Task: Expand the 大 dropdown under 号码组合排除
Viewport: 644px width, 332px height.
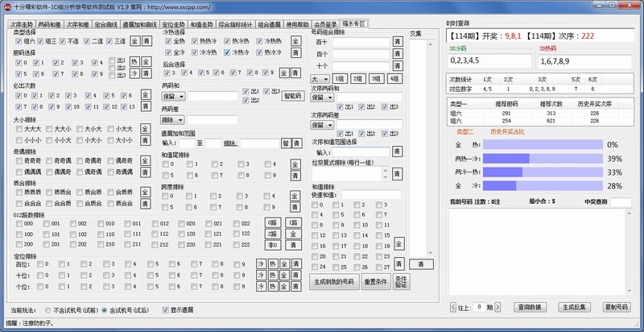Action: coord(320,79)
